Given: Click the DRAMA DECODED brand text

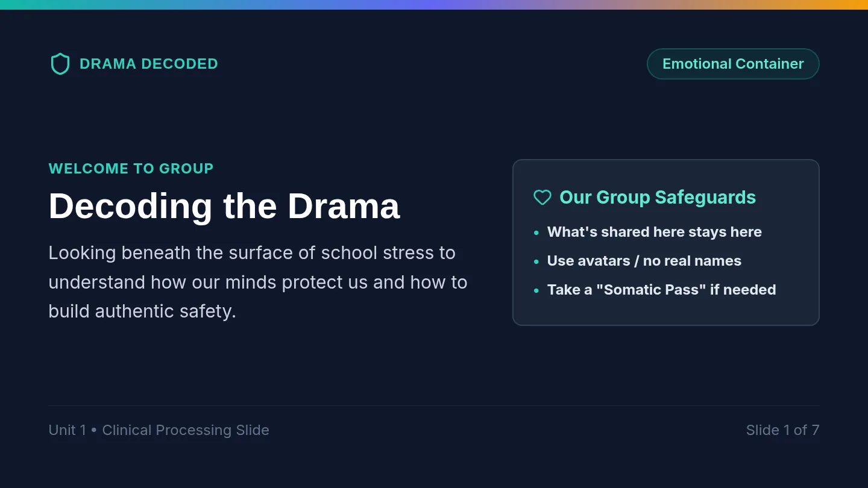Looking at the screenshot, I should (149, 64).
